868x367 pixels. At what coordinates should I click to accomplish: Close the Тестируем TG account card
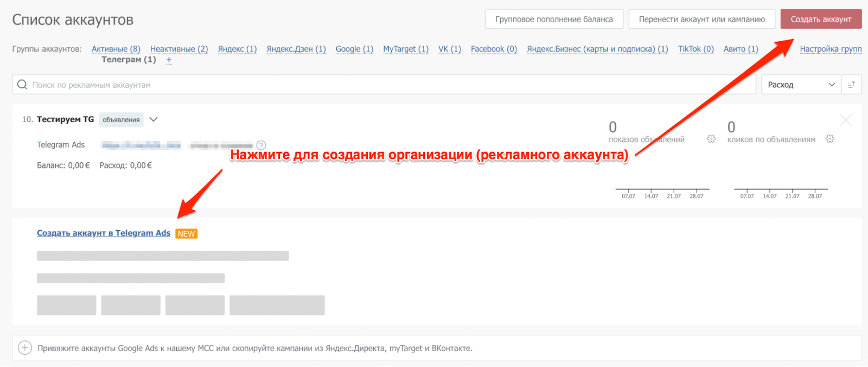pyautogui.click(x=846, y=120)
